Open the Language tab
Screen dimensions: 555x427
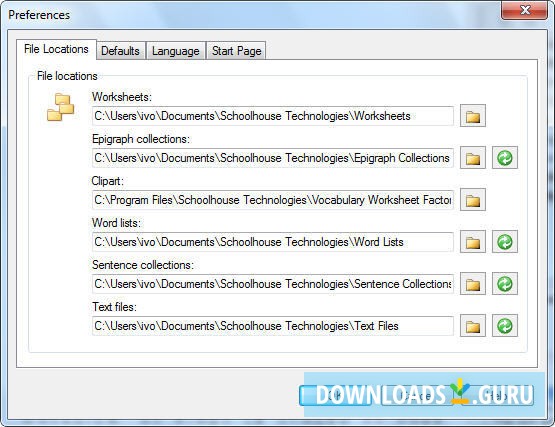[x=176, y=51]
